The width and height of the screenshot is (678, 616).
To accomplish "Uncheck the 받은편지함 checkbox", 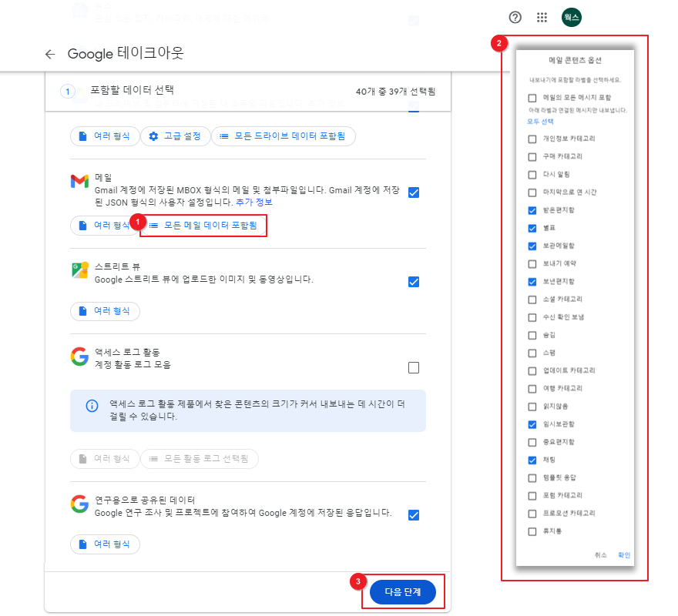I will tap(532, 210).
